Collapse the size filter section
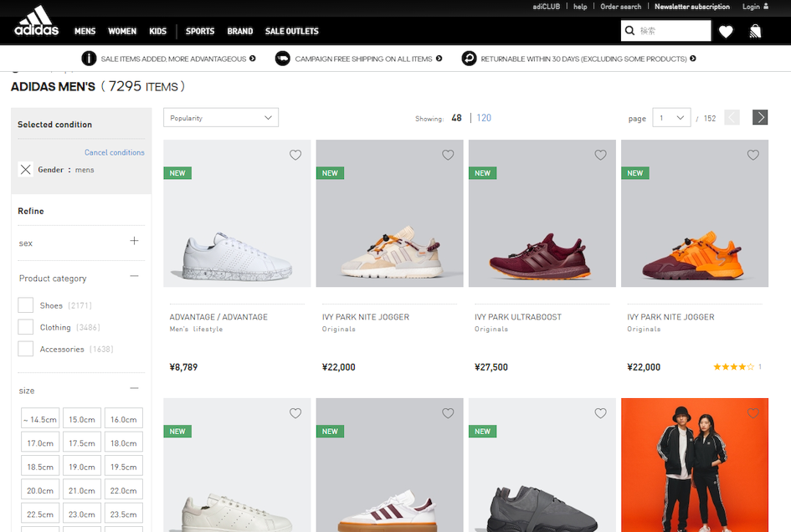Screen dimensions: 791x532 [134, 388]
